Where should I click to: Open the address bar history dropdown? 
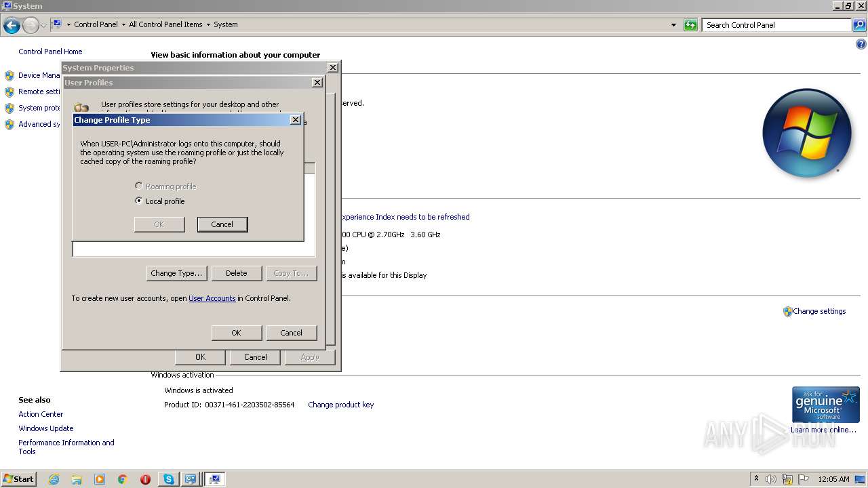673,25
